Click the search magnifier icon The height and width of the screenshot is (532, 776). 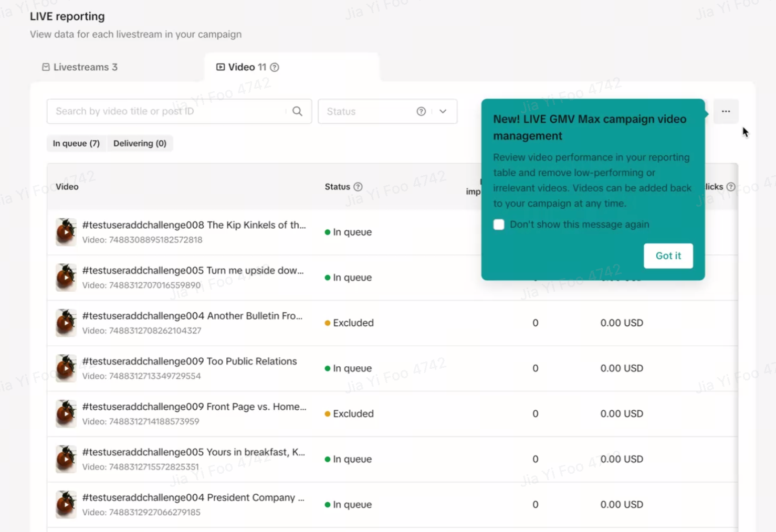tap(297, 111)
